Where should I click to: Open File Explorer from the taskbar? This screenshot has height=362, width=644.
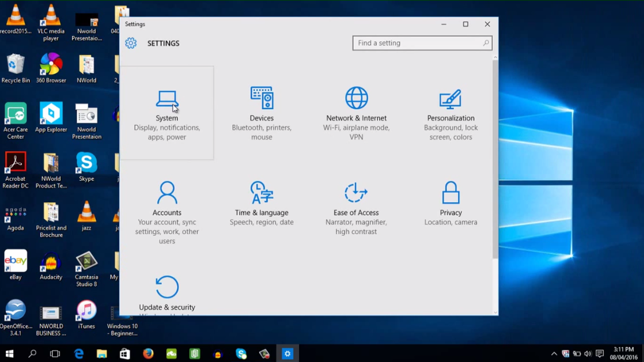tap(102, 353)
